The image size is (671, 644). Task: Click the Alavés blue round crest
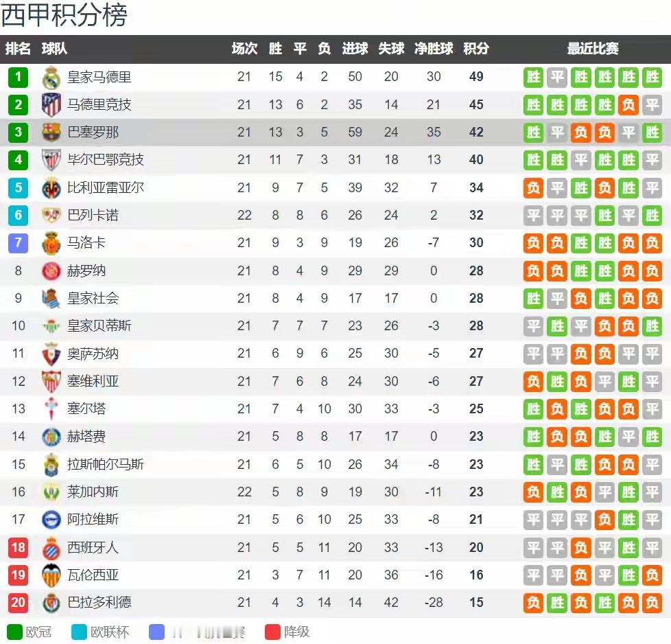tap(51, 520)
